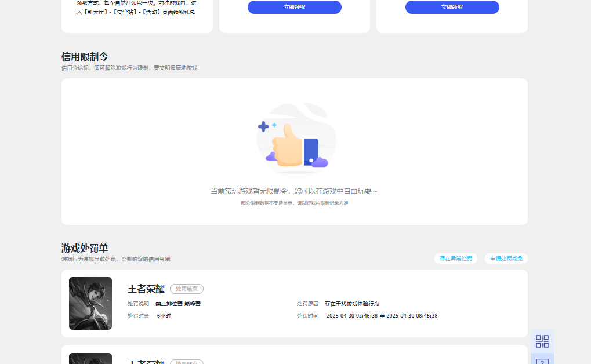Click the 信用分达标 subtitle text
The height and width of the screenshot is (364, 591).
[x=129, y=68]
